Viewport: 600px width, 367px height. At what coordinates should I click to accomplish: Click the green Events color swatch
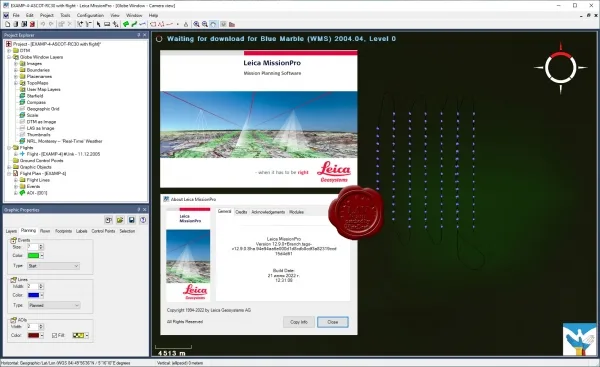click(x=34, y=255)
